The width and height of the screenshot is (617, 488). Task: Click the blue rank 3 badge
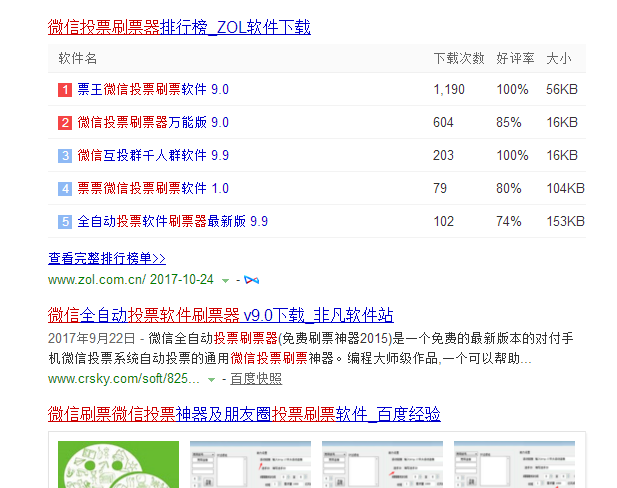point(65,156)
